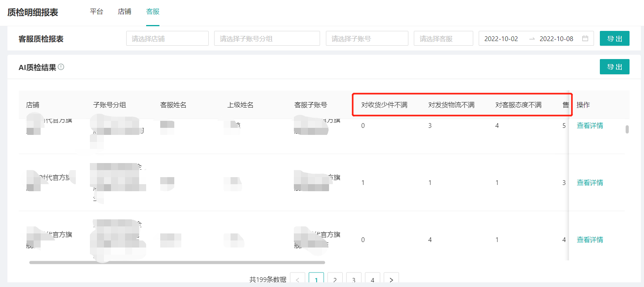Click the table's horizontal scrollbar
This screenshot has width=644, height=287.
coord(177,262)
